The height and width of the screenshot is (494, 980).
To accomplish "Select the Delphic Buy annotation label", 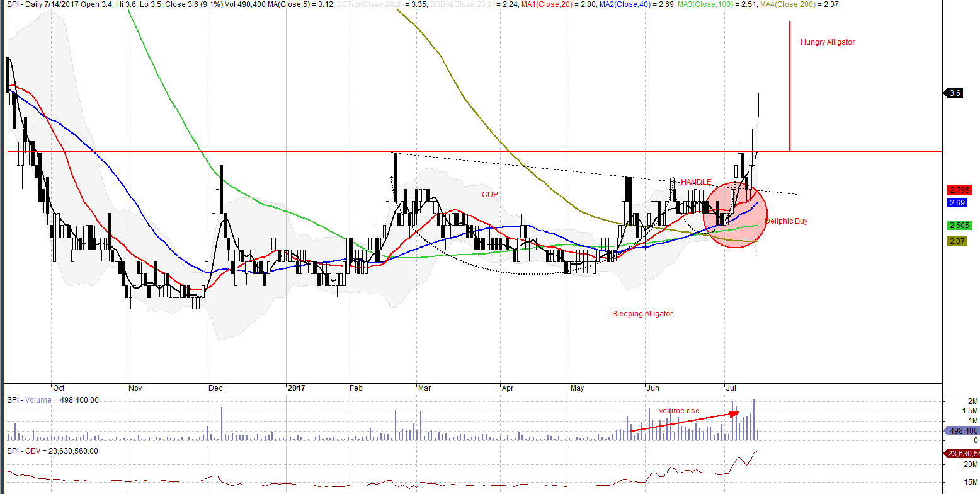I will (x=785, y=221).
